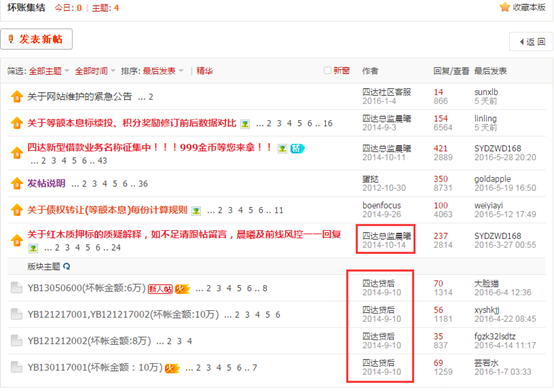Click the 发表新帖 button
Screen dimensions: 554x391
click(x=37, y=39)
